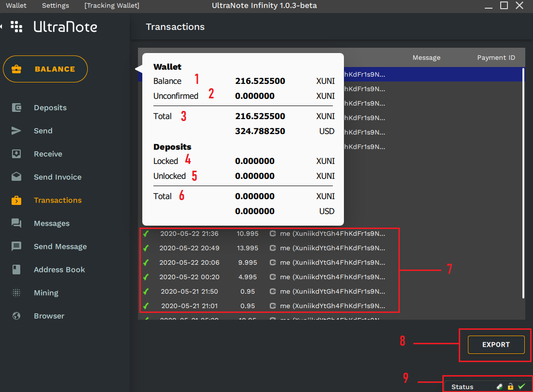
Task: Click the green check of 20:49 transaction
Action: pos(146,248)
